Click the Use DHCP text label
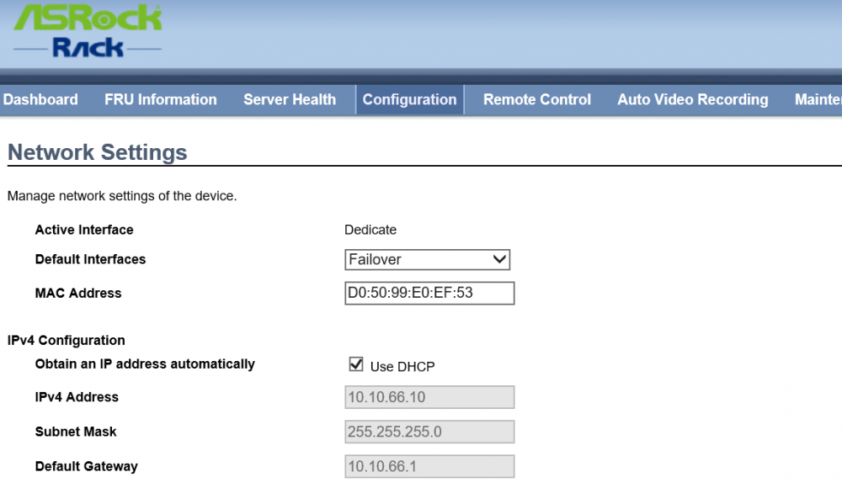 click(x=402, y=367)
